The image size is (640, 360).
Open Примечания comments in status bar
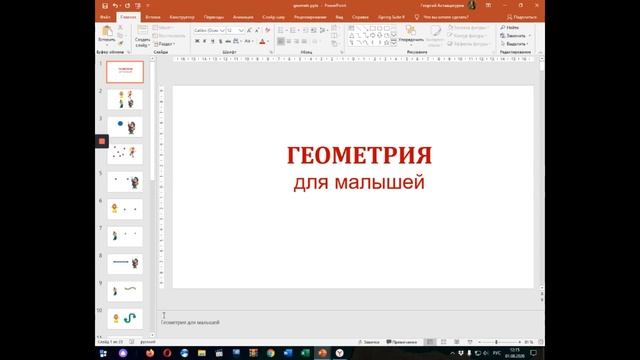pos(402,342)
